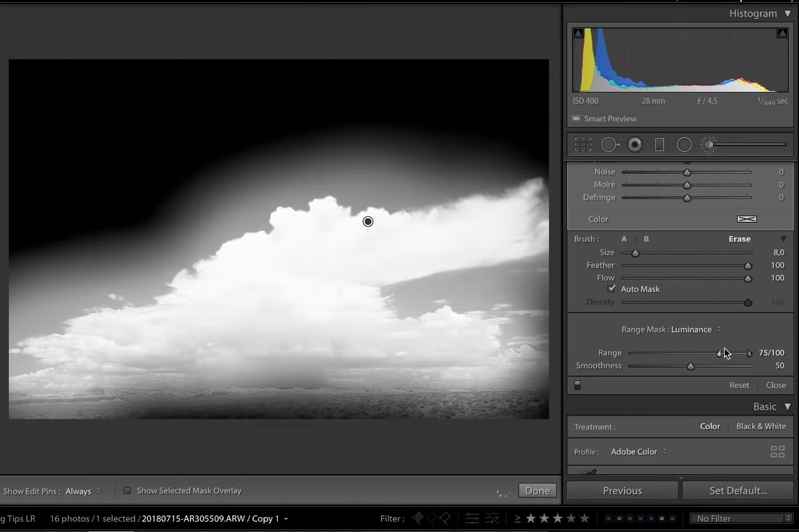The width and height of the screenshot is (799, 532).
Task: Adjust the Defringe slider handle
Action: click(687, 198)
